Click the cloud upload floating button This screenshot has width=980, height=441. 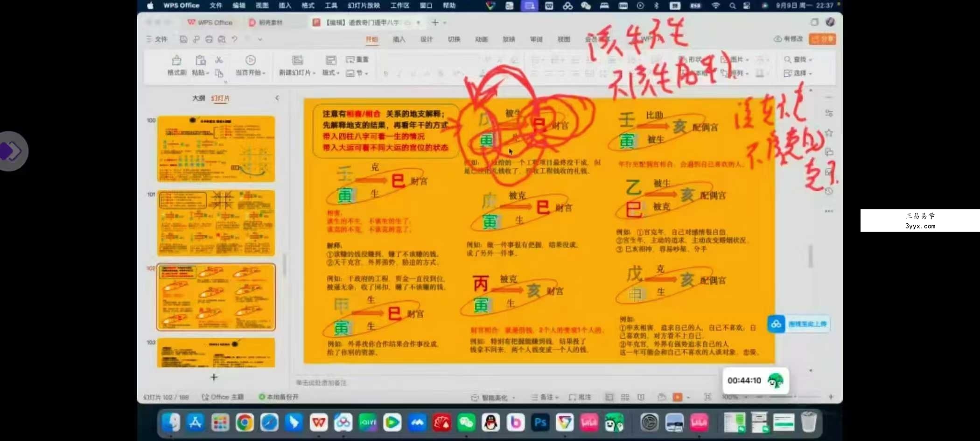tap(798, 324)
